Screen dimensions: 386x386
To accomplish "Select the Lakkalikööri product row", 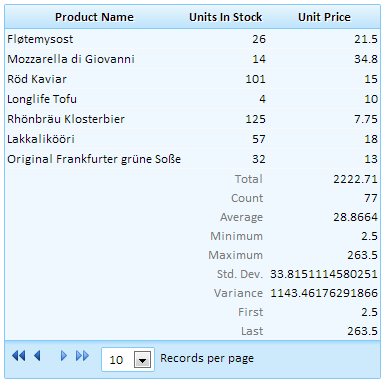I will pyautogui.click(x=192, y=139).
